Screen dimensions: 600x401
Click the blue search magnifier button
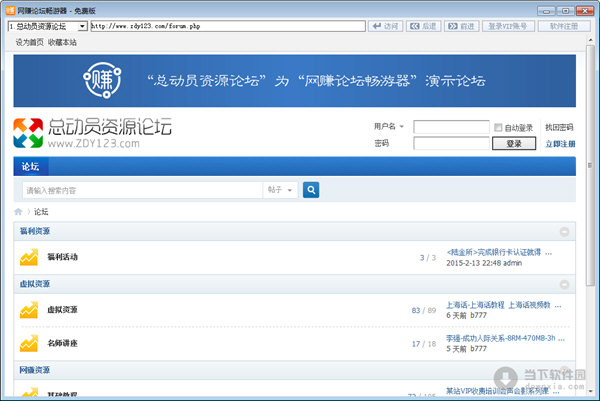[311, 190]
